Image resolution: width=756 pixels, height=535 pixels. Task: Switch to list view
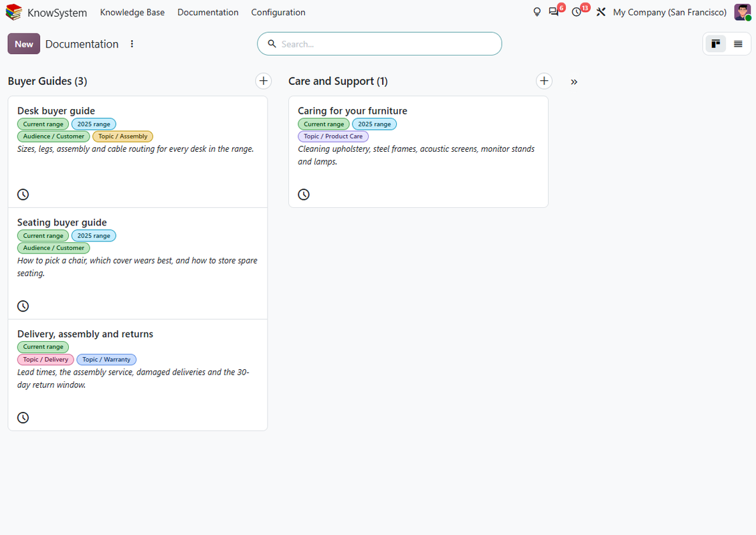coord(738,44)
